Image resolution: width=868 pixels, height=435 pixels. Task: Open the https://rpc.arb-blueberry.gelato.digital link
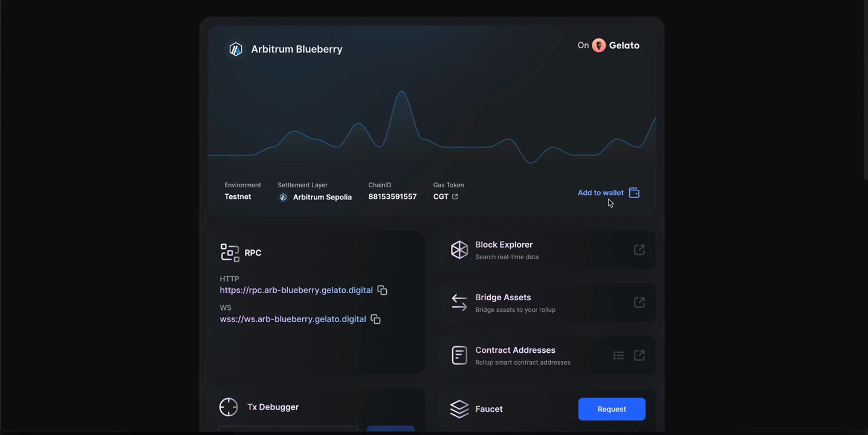tap(296, 289)
